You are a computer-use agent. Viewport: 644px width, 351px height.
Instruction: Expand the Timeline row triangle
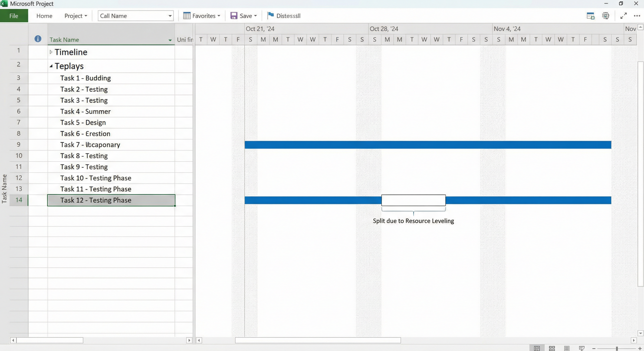coord(51,52)
